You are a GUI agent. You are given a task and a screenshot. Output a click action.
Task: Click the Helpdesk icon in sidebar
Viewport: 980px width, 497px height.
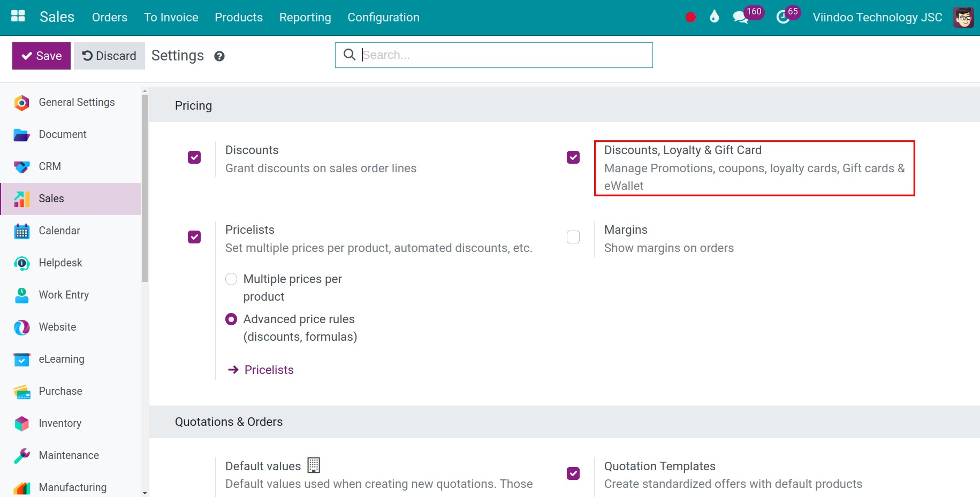pyautogui.click(x=21, y=263)
